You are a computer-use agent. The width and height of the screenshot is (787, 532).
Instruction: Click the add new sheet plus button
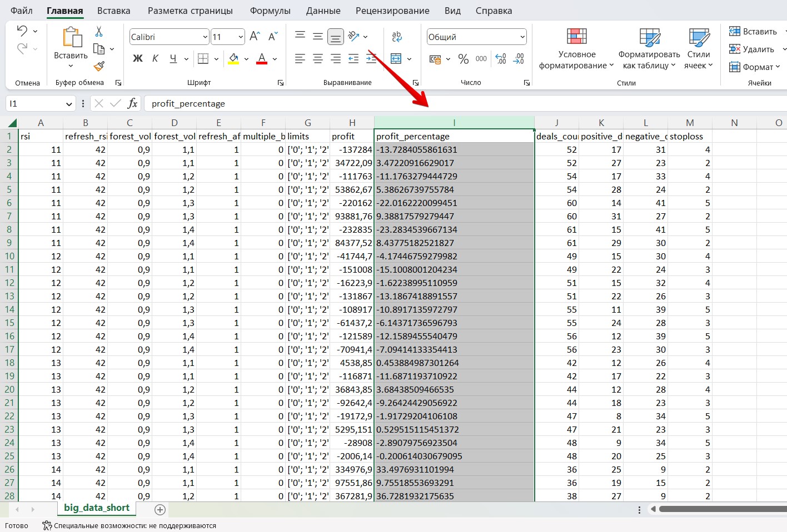pyautogui.click(x=160, y=509)
